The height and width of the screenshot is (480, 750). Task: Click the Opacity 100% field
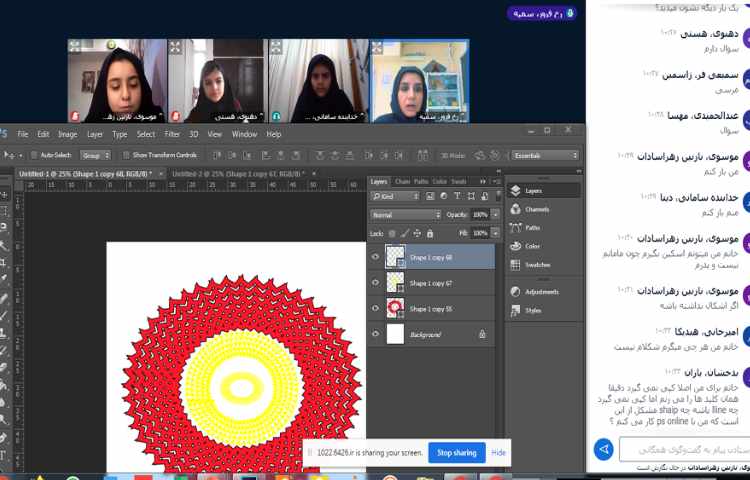pyautogui.click(x=480, y=215)
